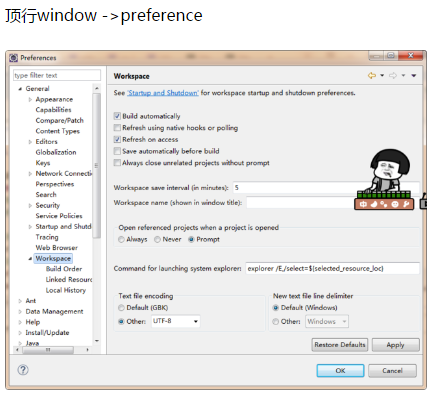This screenshot has width=446, height=395.
Task: Expand the Network Connections node
Action: click(x=30, y=173)
